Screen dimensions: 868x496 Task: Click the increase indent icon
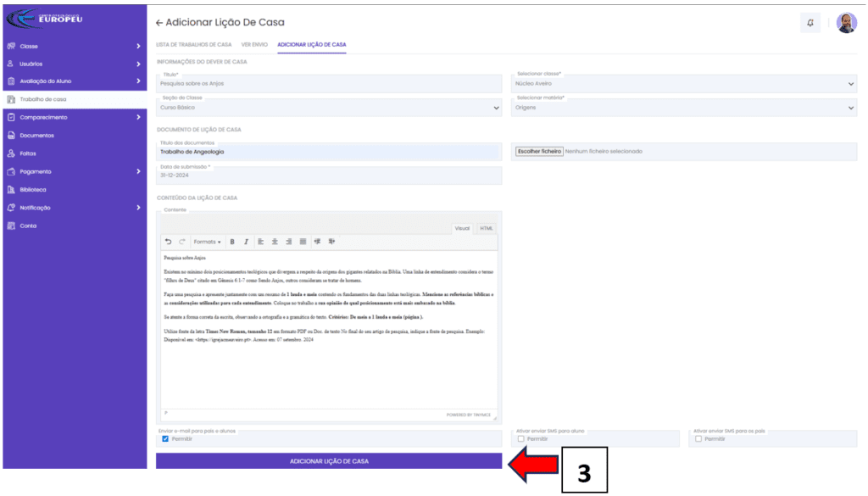pos(331,242)
